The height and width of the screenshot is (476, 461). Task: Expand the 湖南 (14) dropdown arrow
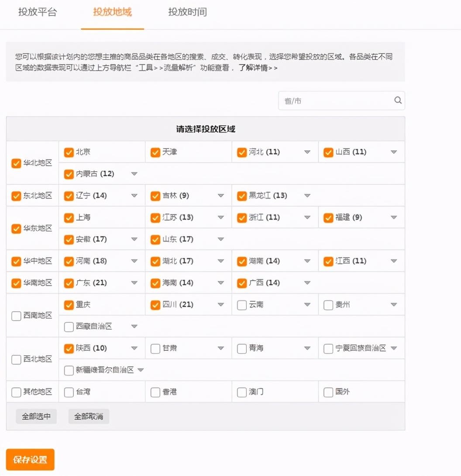click(307, 261)
